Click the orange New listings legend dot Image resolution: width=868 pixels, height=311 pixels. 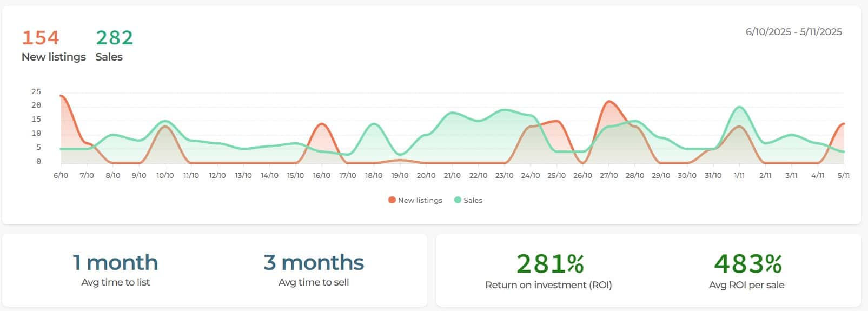pyautogui.click(x=392, y=200)
